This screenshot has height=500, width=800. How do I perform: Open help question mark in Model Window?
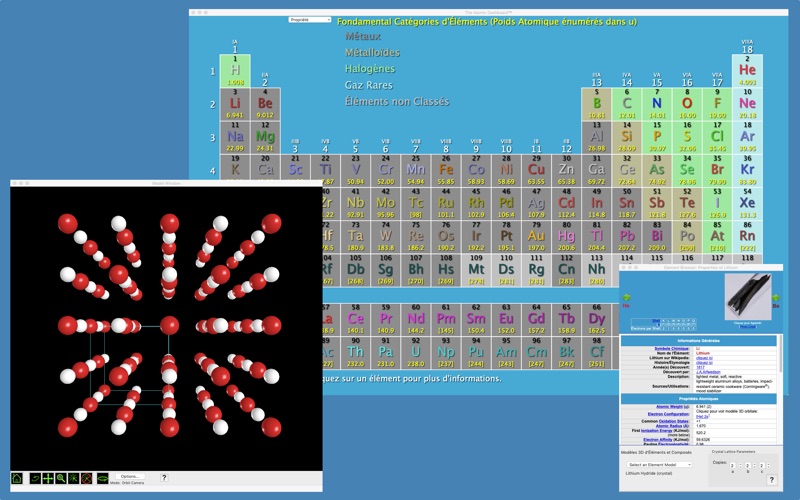(x=164, y=478)
